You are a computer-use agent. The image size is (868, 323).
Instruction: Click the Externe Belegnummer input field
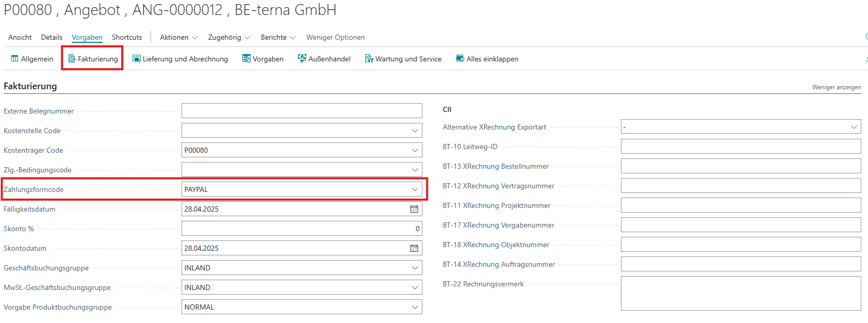302,111
